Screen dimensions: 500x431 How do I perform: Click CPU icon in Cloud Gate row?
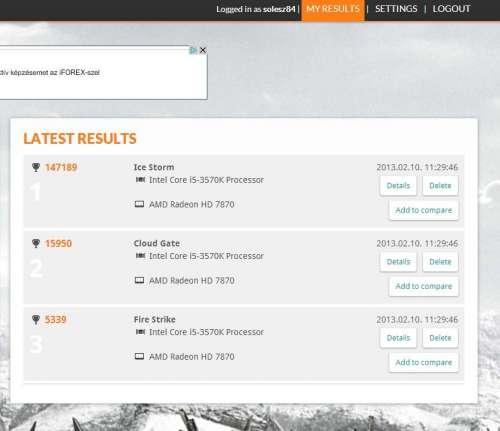tap(140, 256)
